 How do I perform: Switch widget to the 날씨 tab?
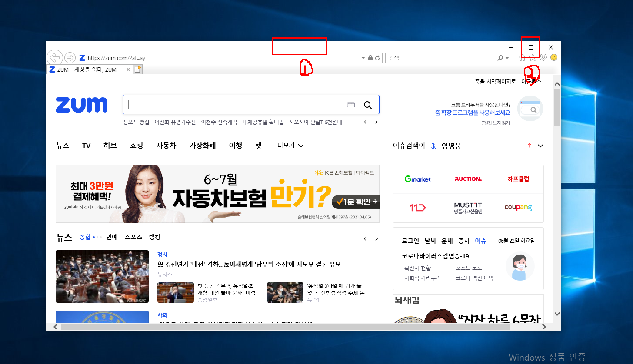click(x=430, y=241)
